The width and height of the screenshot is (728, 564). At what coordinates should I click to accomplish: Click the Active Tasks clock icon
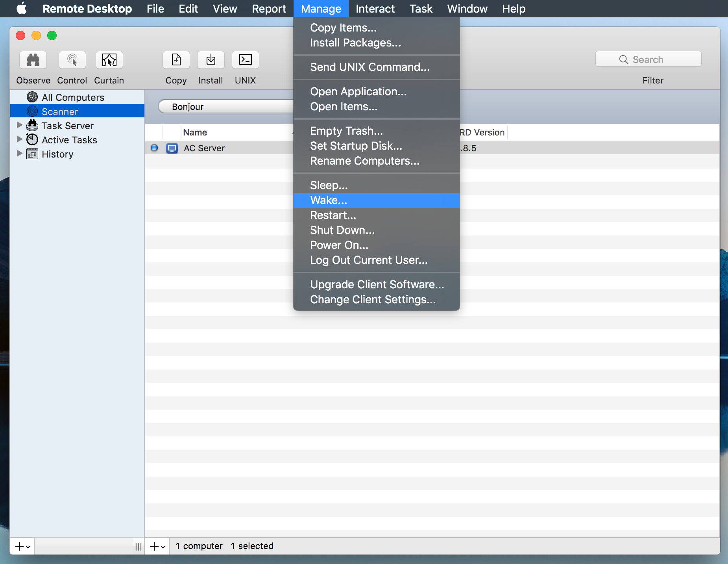(x=32, y=139)
